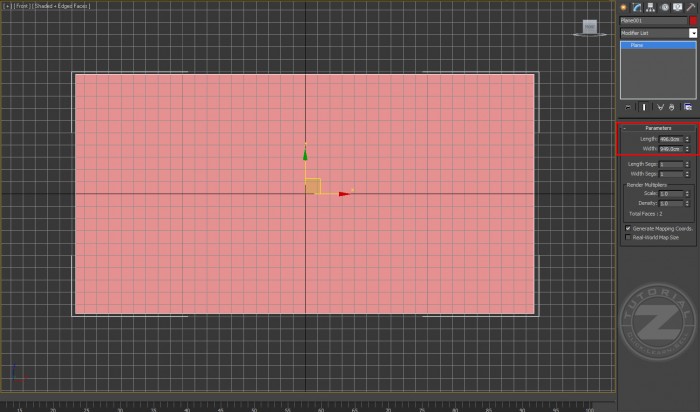Click the Width Segs spinner
This screenshot has height=412, width=700.
[x=687, y=174]
